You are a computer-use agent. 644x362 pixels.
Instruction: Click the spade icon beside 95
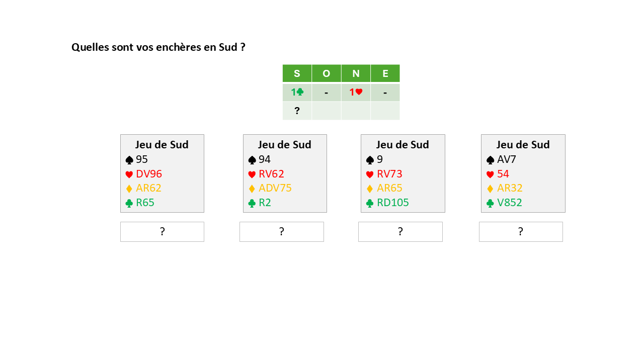[x=129, y=160]
